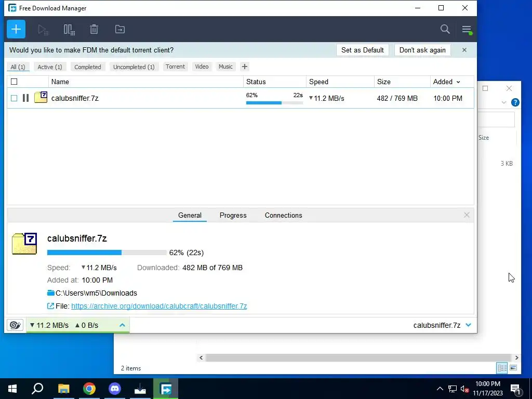Screen dimensions: 532x399
Task: Open the search magnifier in FDM
Action: tap(445, 29)
